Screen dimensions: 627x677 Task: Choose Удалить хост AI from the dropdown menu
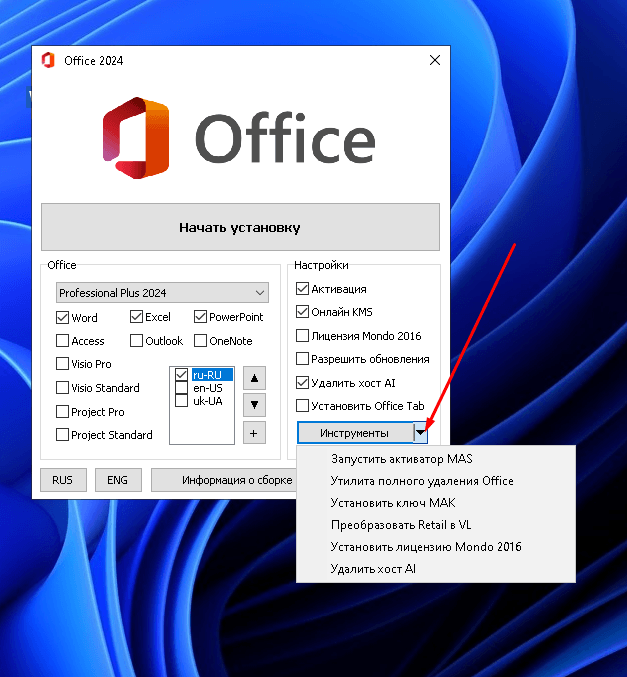(x=436, y=569)
